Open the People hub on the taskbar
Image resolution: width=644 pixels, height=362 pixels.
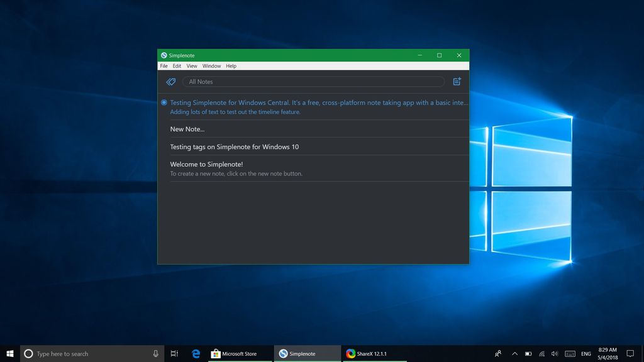[x=498, y=353]
